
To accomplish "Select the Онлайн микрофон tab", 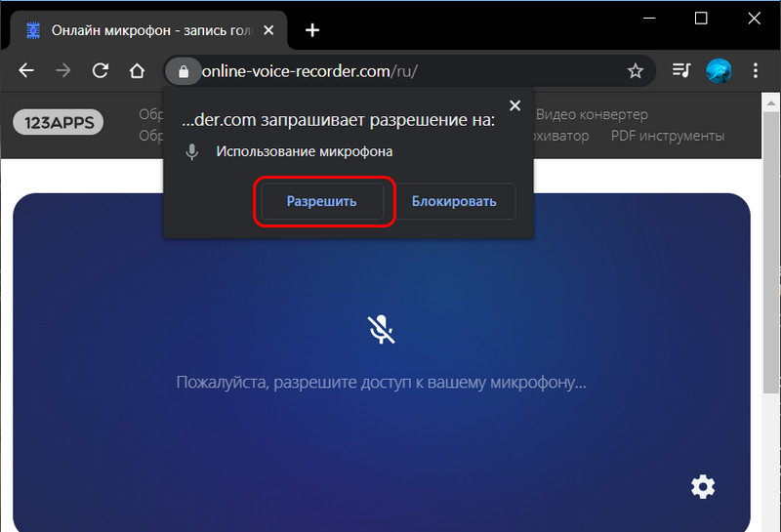I will coord(148,31).
